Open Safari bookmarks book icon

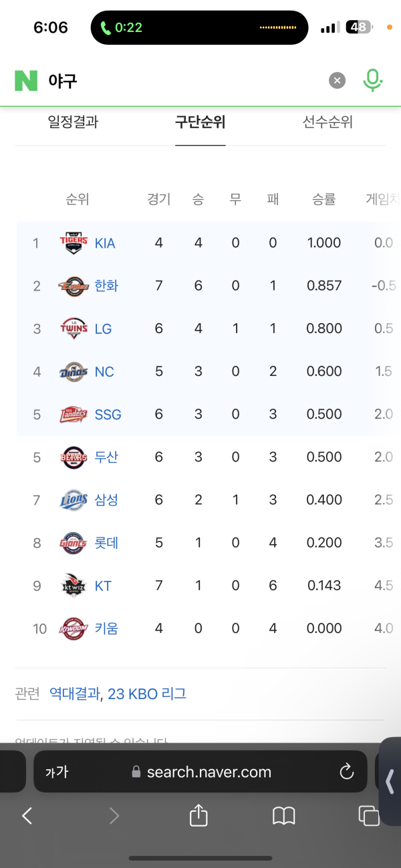(x=284, y=815)
